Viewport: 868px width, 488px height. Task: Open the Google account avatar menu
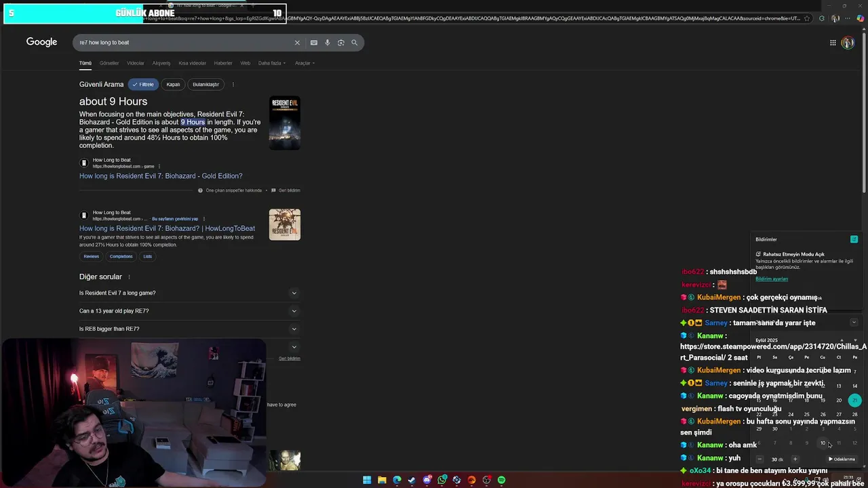pos(848,43)
